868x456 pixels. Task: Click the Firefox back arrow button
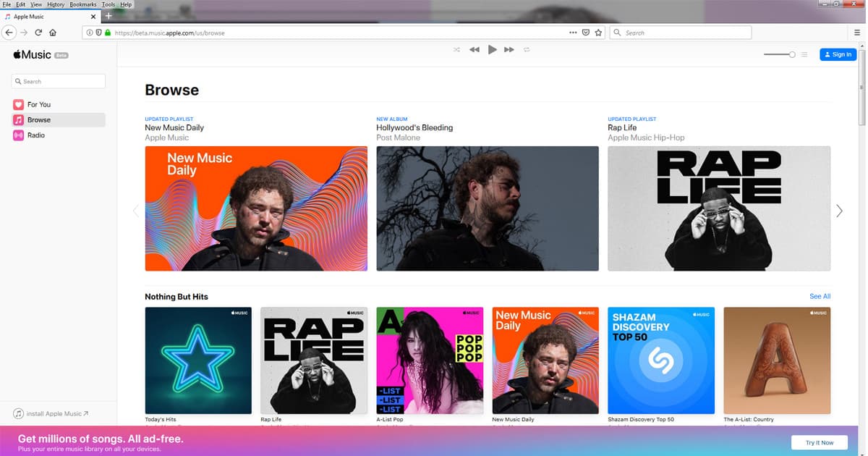pyautogui.click(x=9, y=33)
